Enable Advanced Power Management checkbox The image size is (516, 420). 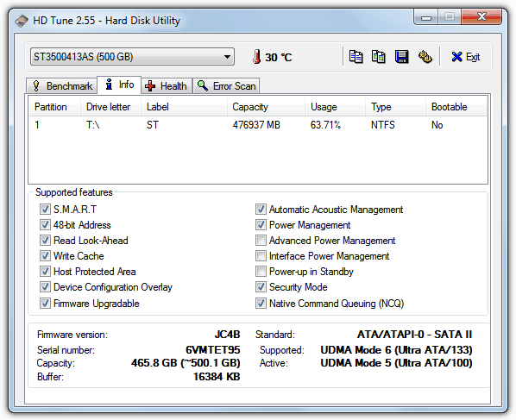tap(261, 240)
